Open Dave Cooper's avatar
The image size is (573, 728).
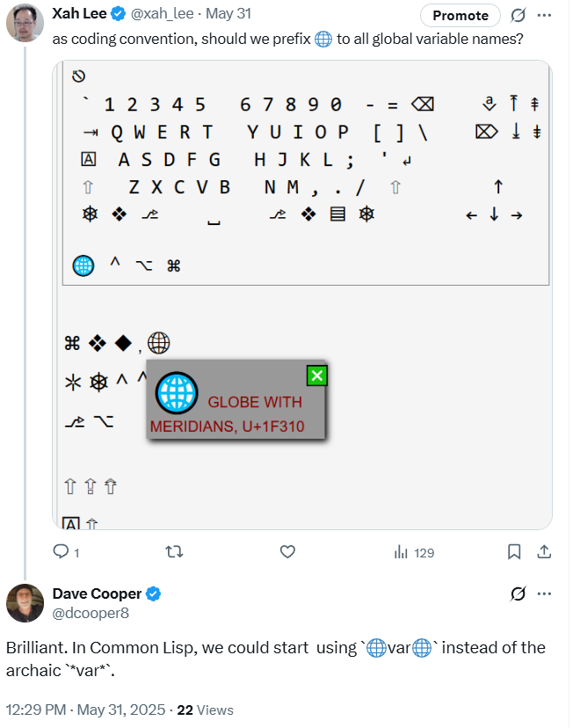point(25,603)
